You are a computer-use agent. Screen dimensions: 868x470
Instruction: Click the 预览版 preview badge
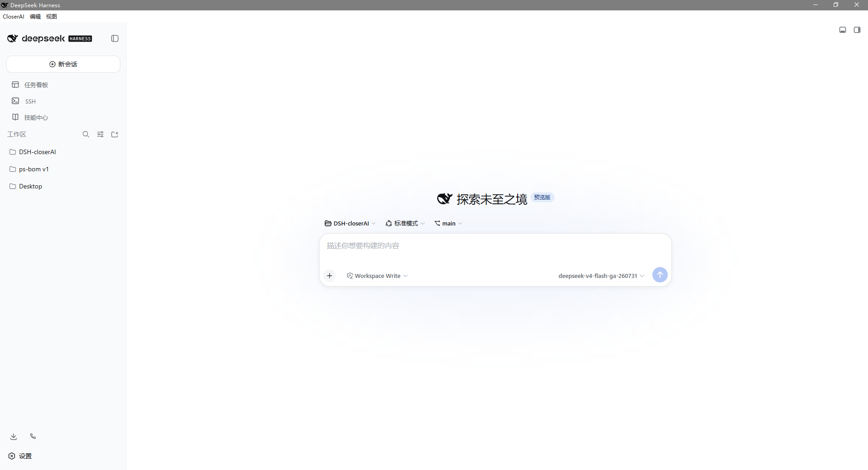pyautogui.click(x=542, y=197)
